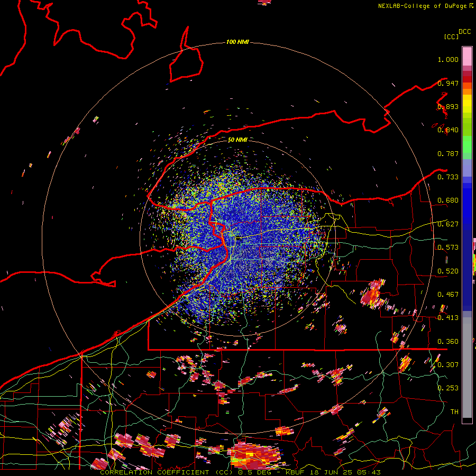Select the 0.787 scale value
The image size is (476, 476).
[448, 153]
